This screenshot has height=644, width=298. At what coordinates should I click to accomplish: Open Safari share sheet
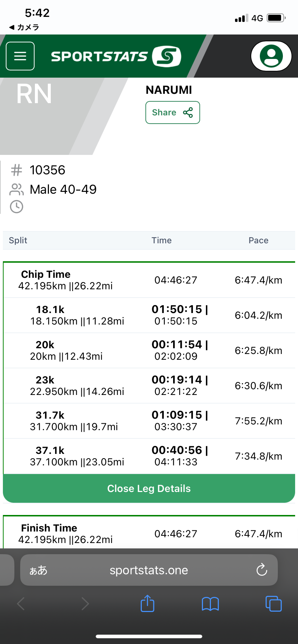pyautogui.click(x=147, y=603)
